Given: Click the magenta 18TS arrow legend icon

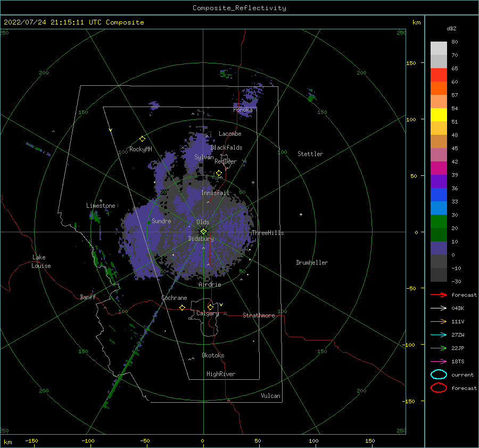Looking at the screenshot, I should point(439,362).
